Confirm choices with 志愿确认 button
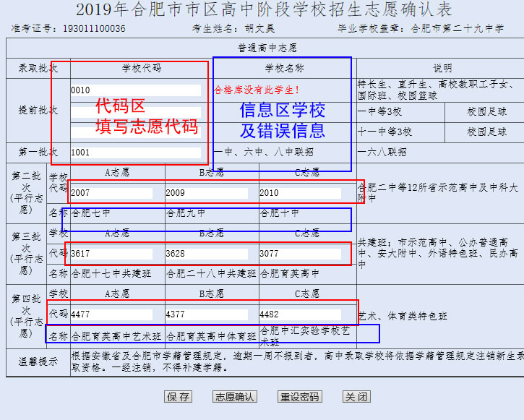Screen dimensions: 524x420 pos(235,397)
